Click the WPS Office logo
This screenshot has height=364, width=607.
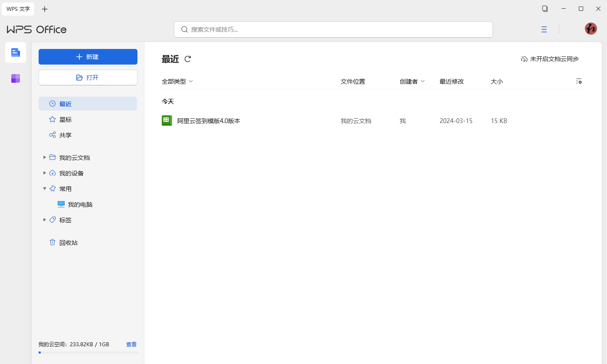(x=37, y=29)
